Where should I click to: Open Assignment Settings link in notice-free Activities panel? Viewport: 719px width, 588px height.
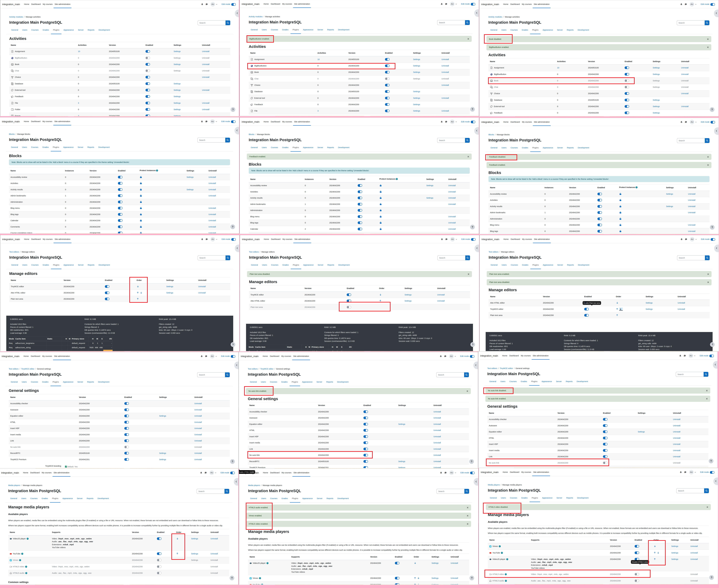[x=177, y=51]
